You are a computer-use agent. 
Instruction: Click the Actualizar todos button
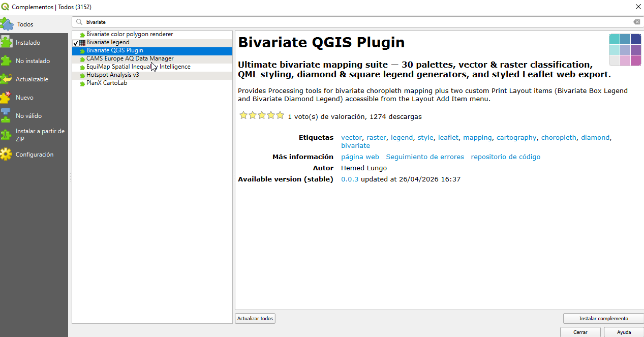[255, 319]
